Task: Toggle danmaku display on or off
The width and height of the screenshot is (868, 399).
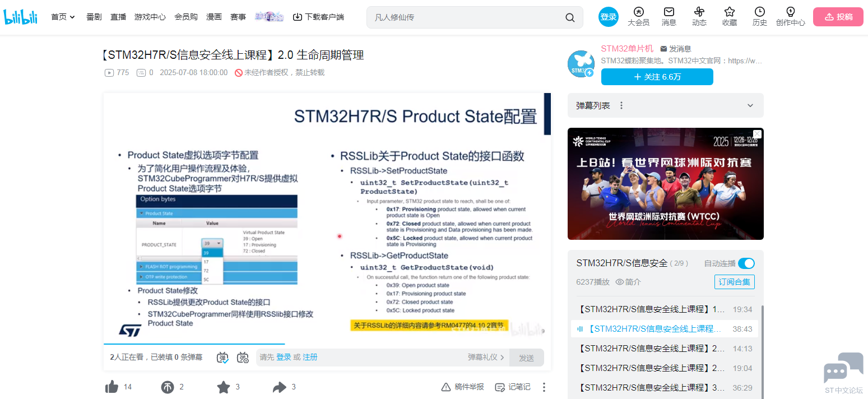Action: pyautogui.click(x=222, y=358)
